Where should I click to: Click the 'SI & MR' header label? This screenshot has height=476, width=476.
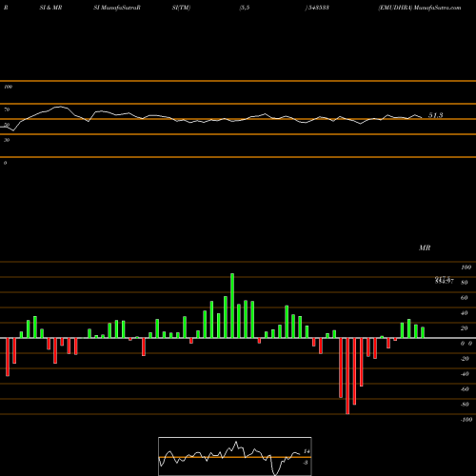point(50,8)
